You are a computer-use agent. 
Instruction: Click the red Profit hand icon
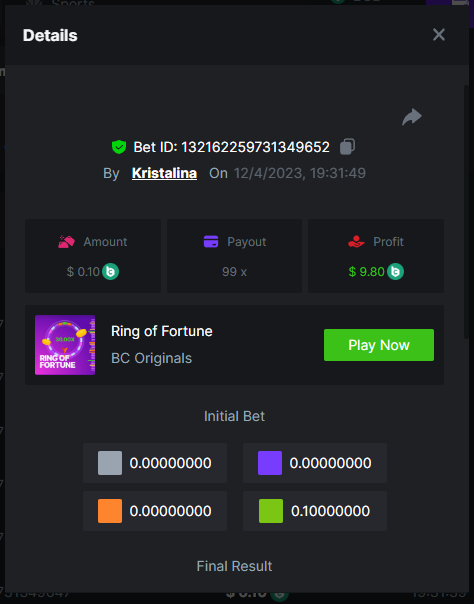[356, 242]
